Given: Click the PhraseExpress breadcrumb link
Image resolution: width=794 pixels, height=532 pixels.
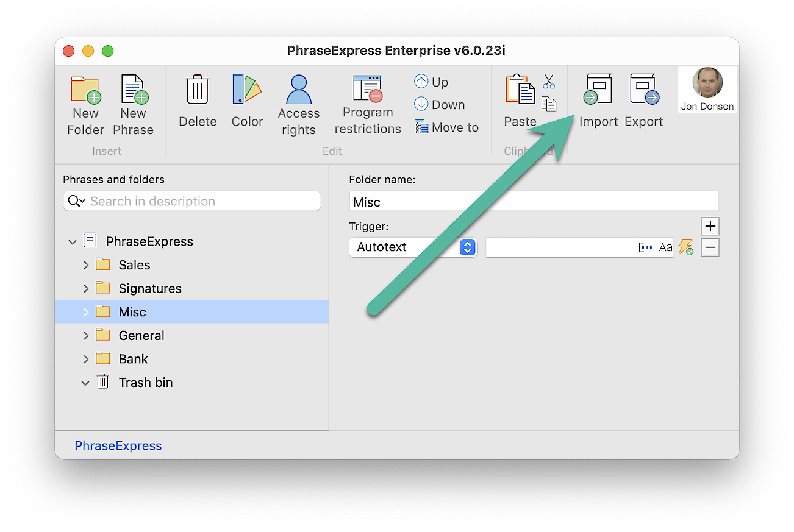Looking at the screenshot, I should coord(118,445).
